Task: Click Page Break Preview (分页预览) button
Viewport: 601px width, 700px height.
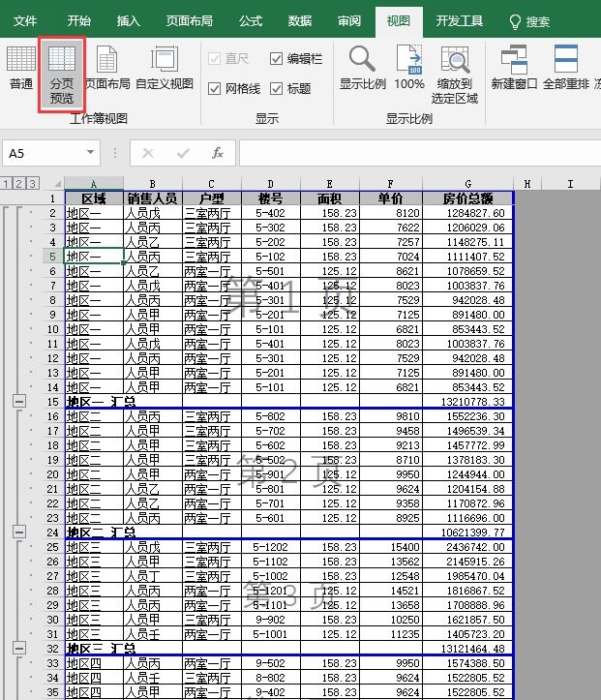Action: [62, 75]
